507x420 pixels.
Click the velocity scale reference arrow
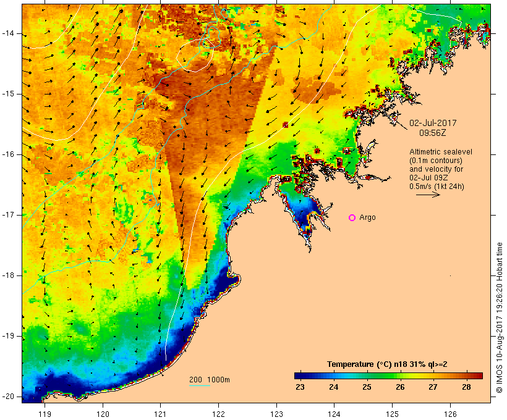pyautogui.click(x=428, y=195)
